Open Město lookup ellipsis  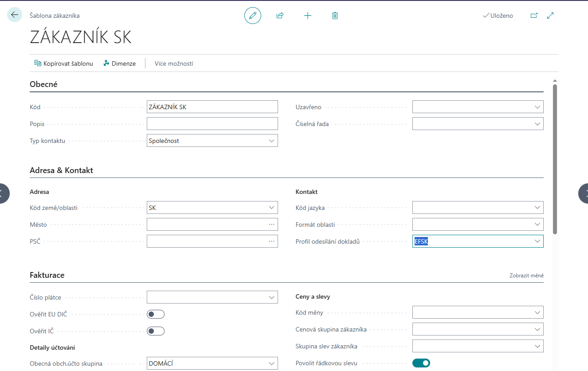tap(271, 225)
